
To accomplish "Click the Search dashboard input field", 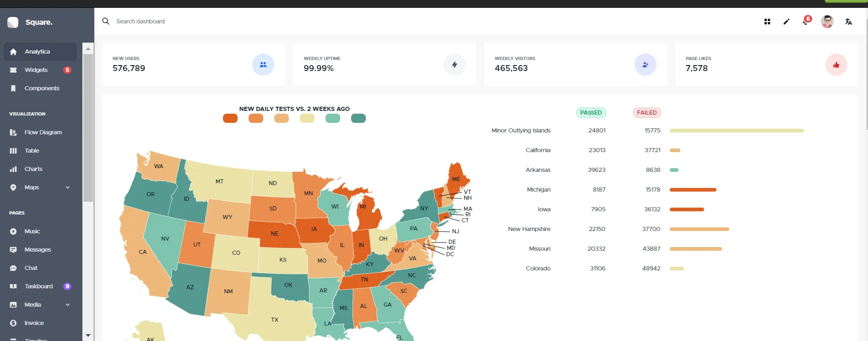I will click(275, 22).
